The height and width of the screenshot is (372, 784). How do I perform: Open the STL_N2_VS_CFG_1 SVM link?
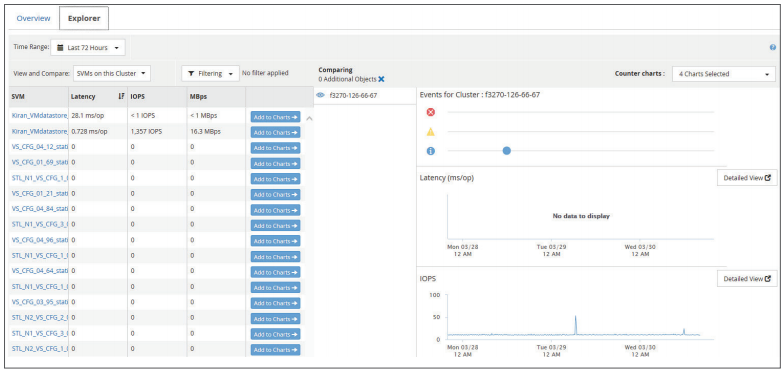tap(40, 348)
